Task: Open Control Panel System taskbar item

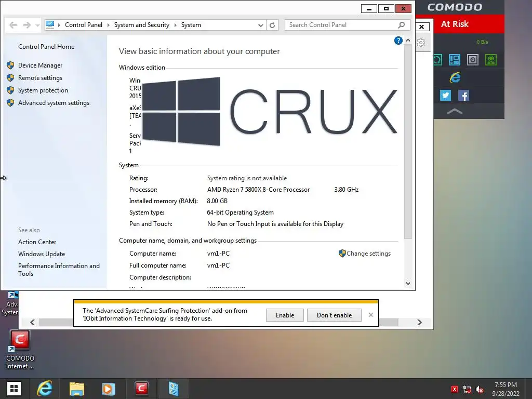Action: pos(174,389)
